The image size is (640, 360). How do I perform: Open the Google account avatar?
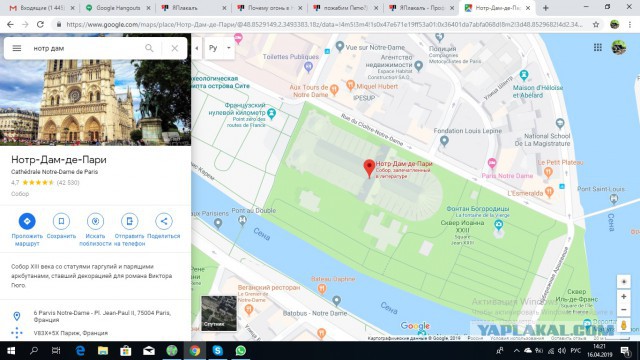click(x=619, y=47)
